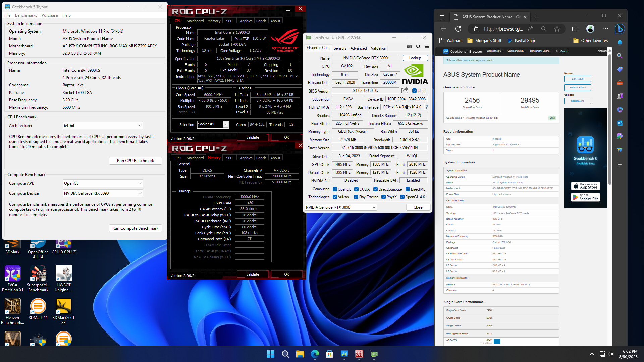This screenshot has width=644, height=362.
Task: Toggle the UEFI checkbox in GPU-Z
Action: coord(414,91)
